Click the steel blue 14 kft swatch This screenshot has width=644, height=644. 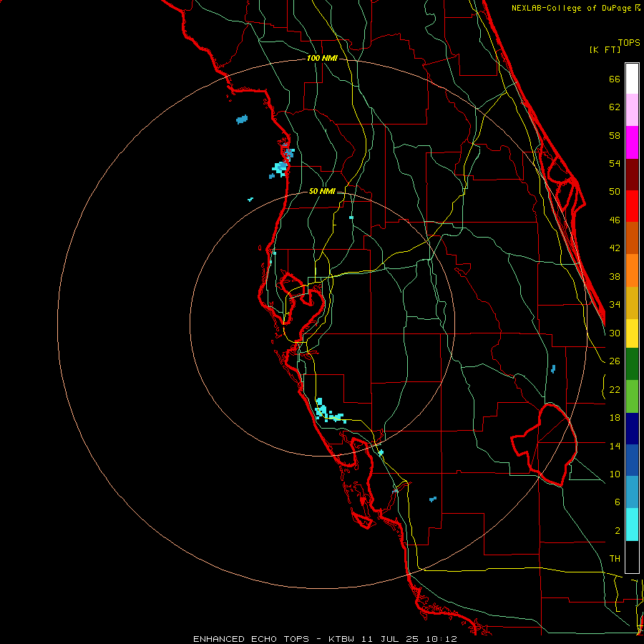(632, 492)
